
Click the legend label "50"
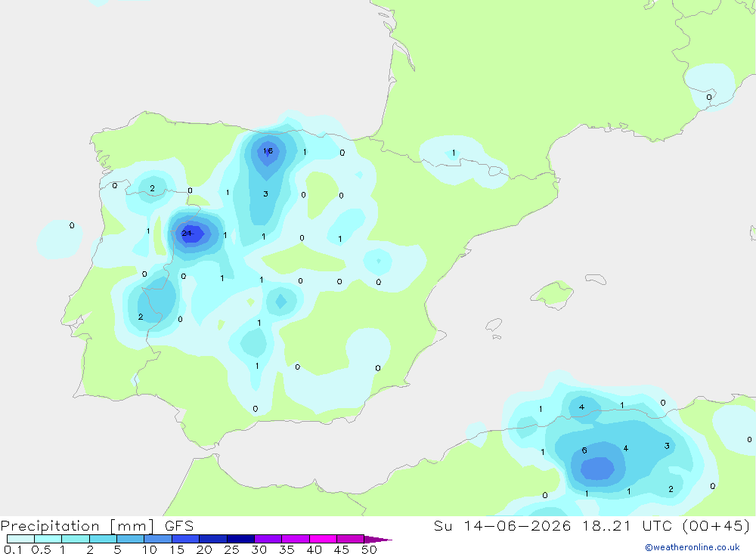click(x=369, y=549)
